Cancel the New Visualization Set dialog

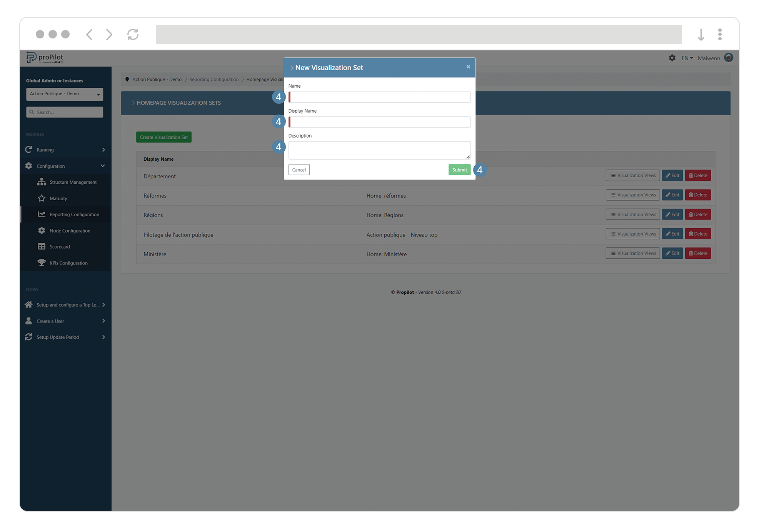[299, 170]
